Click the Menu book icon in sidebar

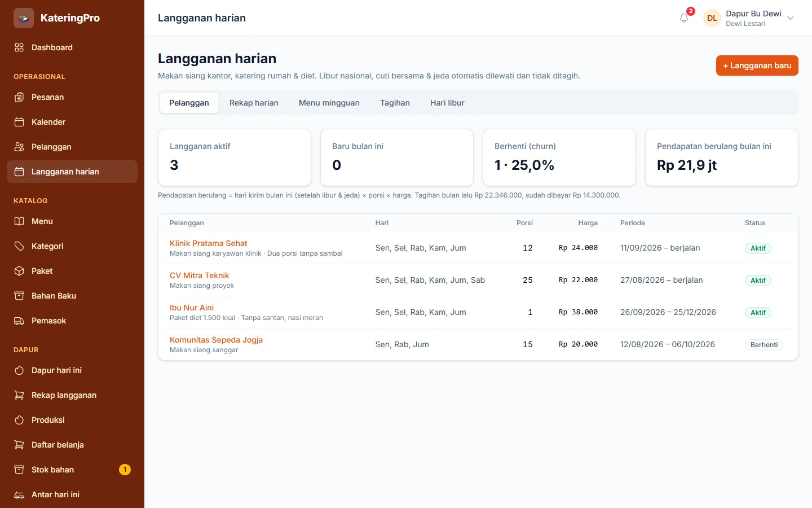pyautogui.click(x=19, y=221)
